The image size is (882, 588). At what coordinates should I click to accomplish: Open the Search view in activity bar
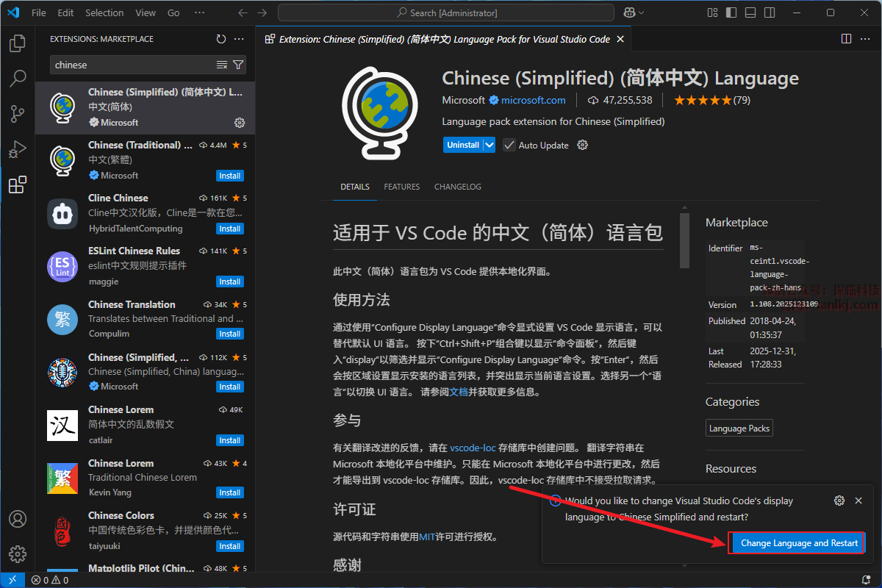point(18,78)
